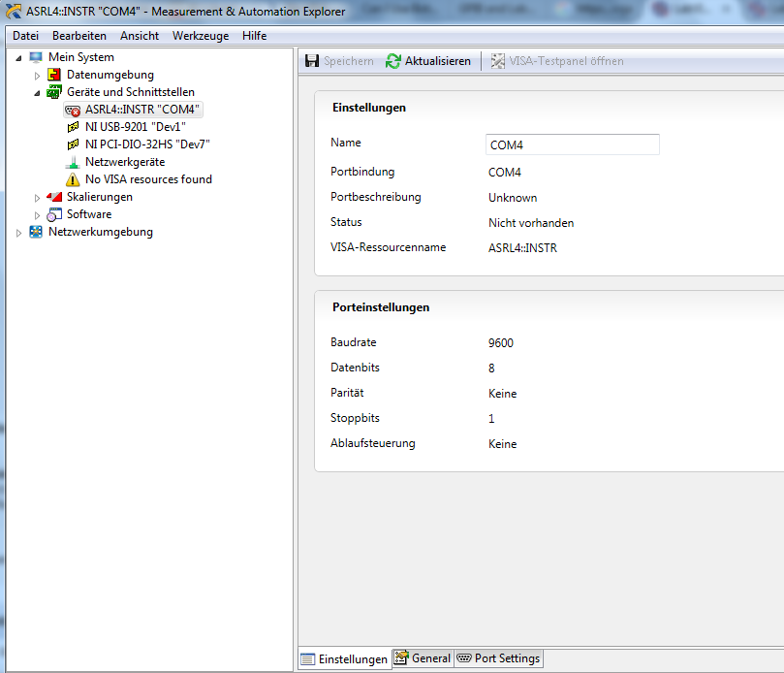The height and width of the screenshot is (673, 784).
Task: Expand the Skalierungen tree node
Action: (x=37, y=198)
